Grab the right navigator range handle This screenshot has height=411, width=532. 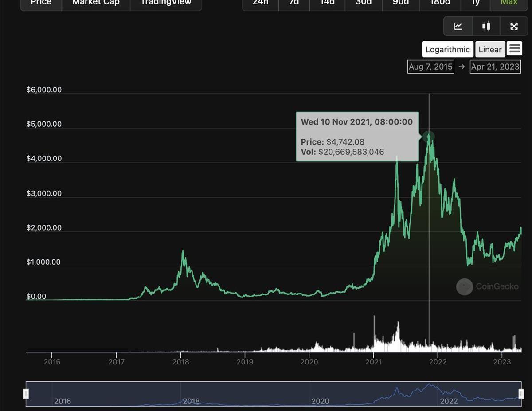coord(521,394)
